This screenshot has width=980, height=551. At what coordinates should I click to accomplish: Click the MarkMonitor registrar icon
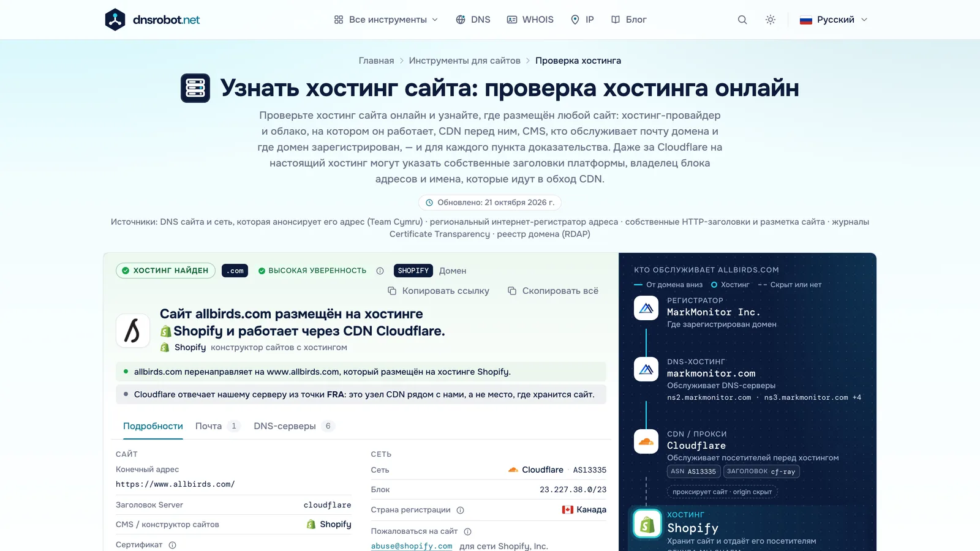click(646, 308)
